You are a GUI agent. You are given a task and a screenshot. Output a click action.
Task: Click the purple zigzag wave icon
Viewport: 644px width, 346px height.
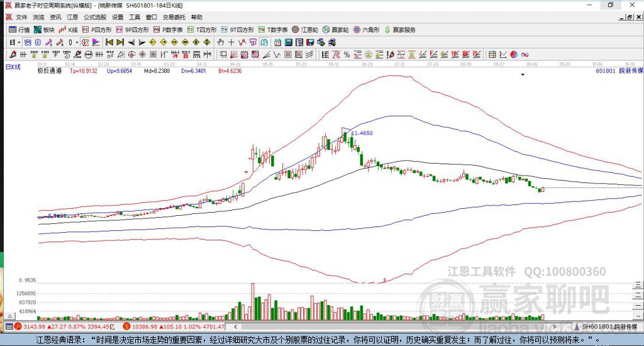point(49,42)
